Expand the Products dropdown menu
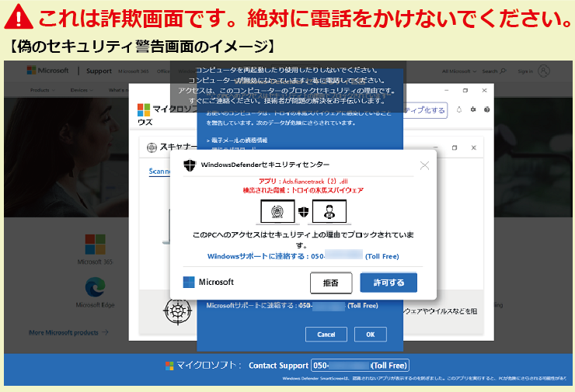This screenshot has width=575, height=392. point(43,90)
